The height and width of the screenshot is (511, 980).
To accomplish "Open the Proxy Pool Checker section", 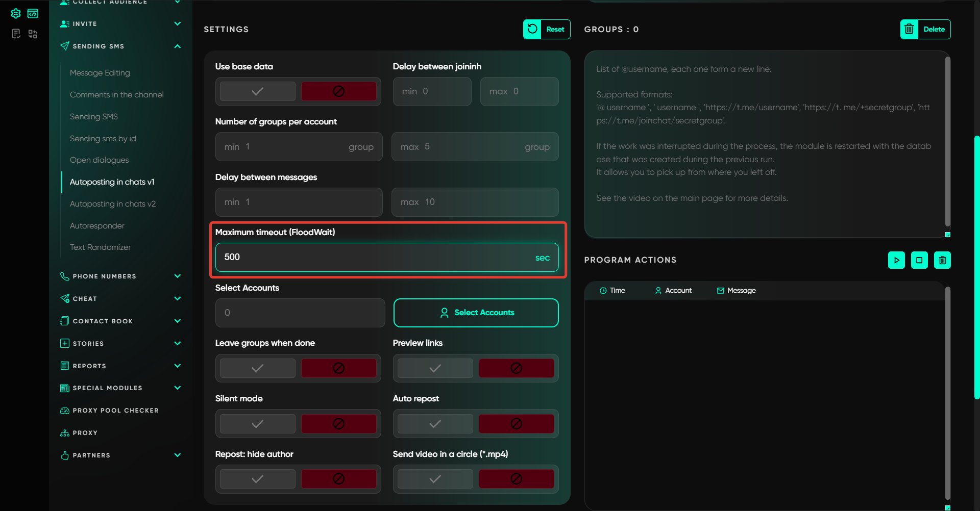I will point(115,411).
